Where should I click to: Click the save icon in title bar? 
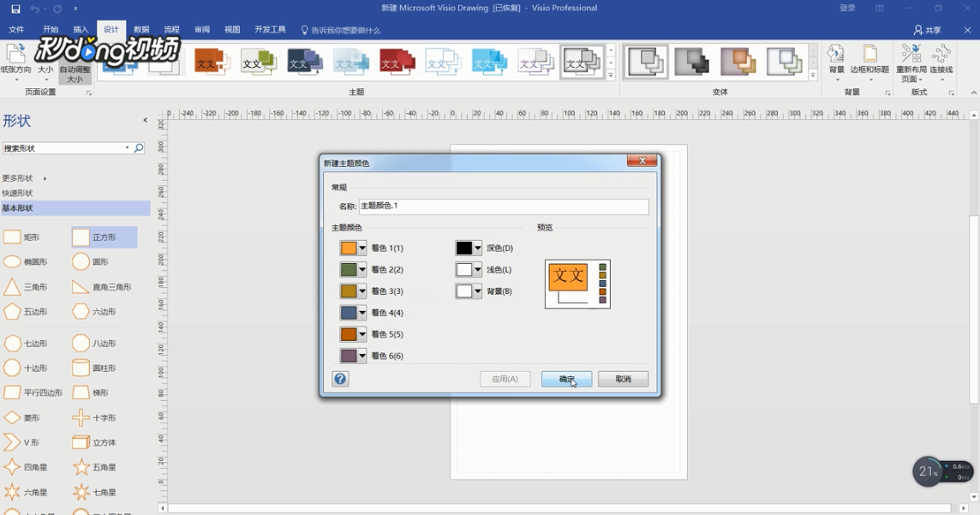pyautogui.click(x=15, y=9)
